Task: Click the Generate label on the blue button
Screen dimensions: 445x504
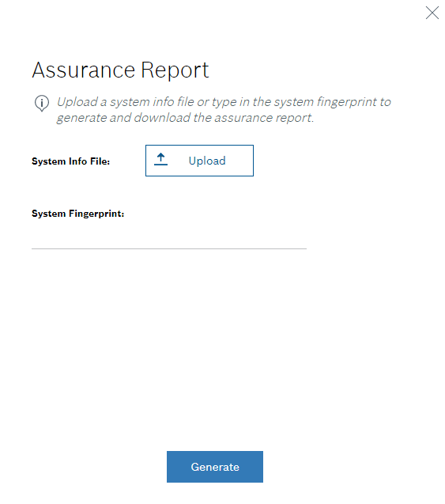Action: click(215, 467)
